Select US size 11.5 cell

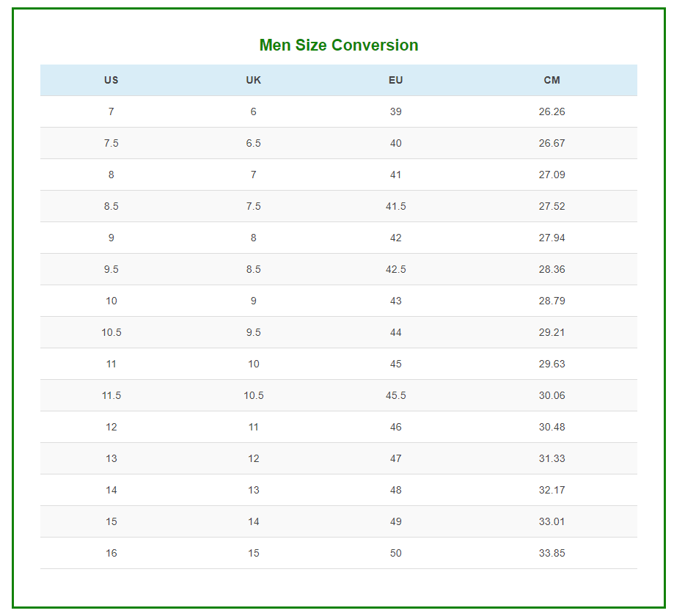click(x=111, y=395)
